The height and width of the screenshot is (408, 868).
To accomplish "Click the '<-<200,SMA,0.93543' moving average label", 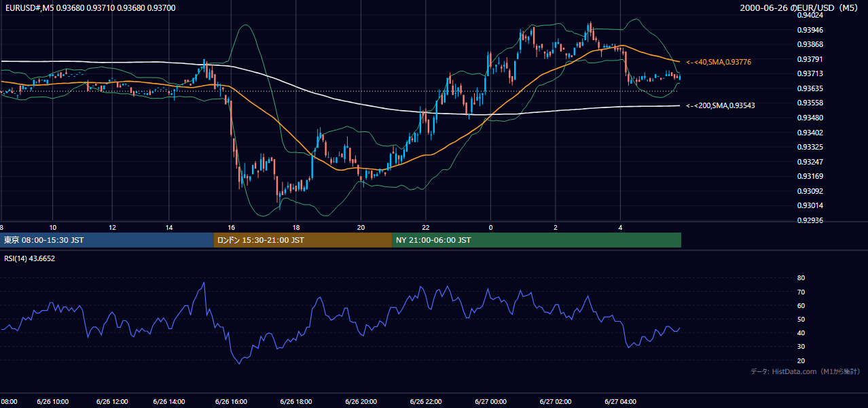I will point(721,105).
